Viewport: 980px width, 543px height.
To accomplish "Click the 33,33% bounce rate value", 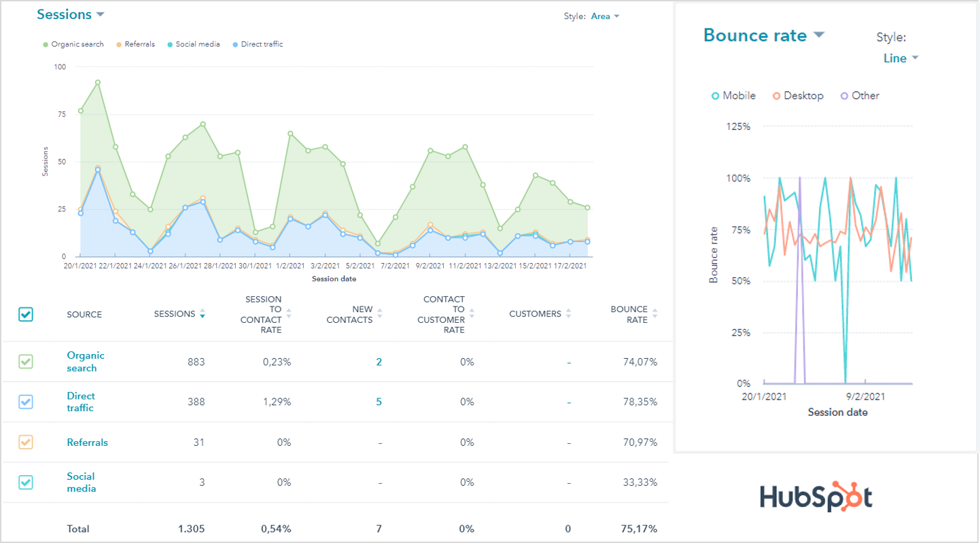I will pos(640,483).
